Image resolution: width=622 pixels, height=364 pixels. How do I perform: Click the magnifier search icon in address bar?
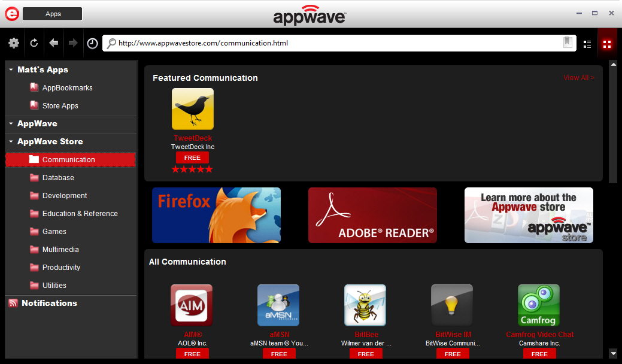coord(111,43)
